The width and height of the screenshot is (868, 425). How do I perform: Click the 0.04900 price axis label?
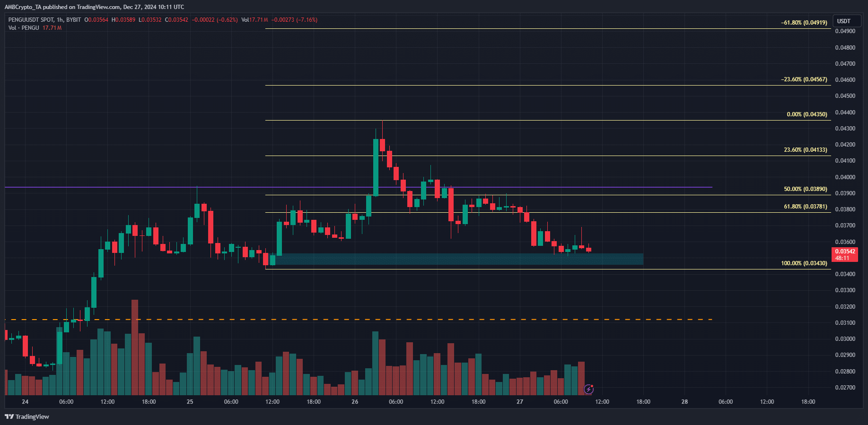pos(845,31)
